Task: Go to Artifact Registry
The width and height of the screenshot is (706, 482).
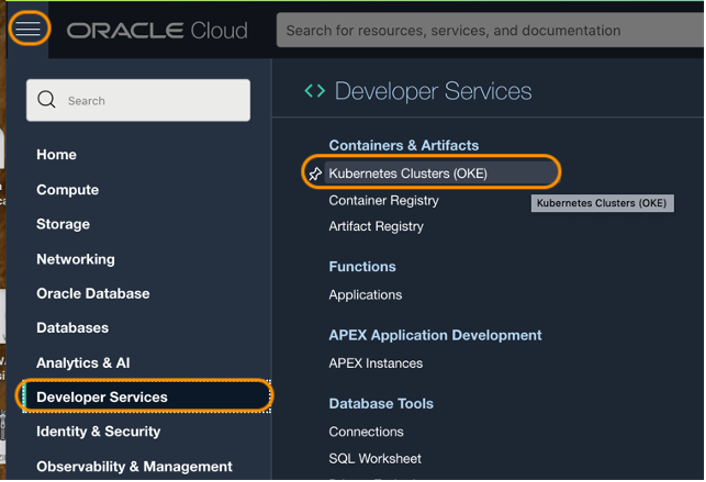Action: pyautogui.click(x=376, y=226)
